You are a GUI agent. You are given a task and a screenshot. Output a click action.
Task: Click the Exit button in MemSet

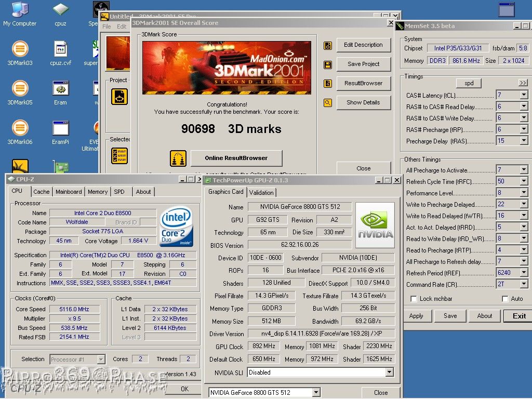click(519, 316)
